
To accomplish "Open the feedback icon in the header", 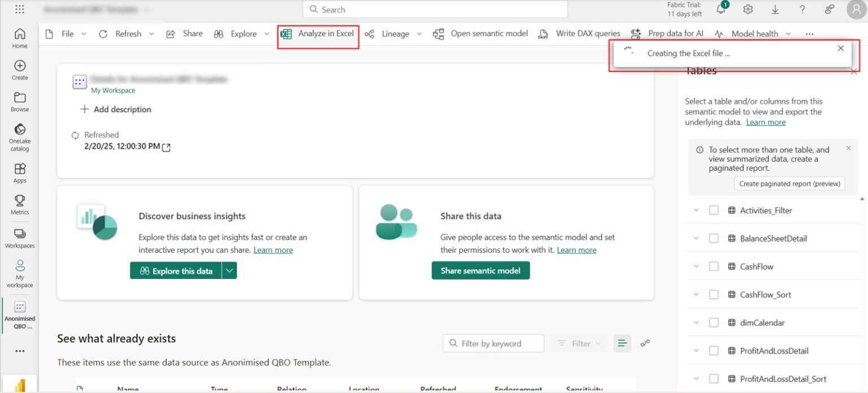I will [830, 10].
